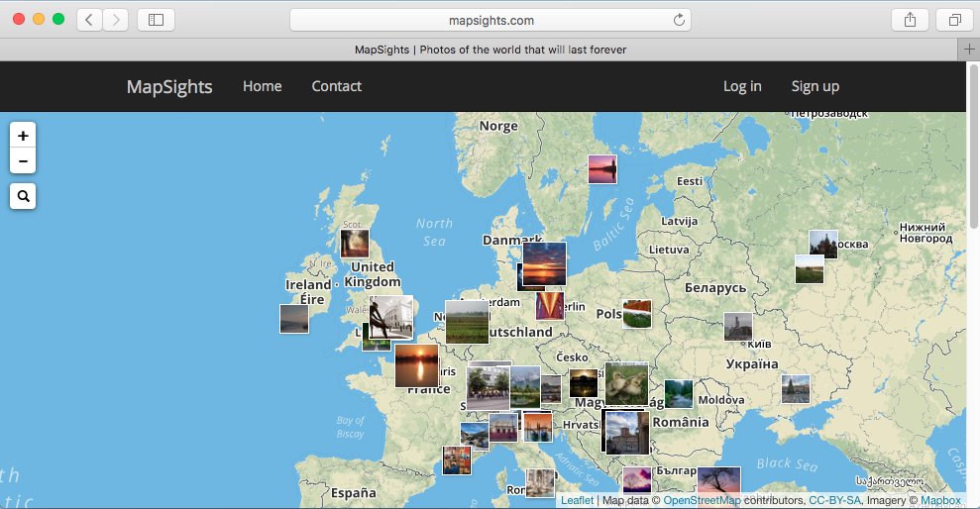Open the red and green photo in Polska

coord(637,314)
